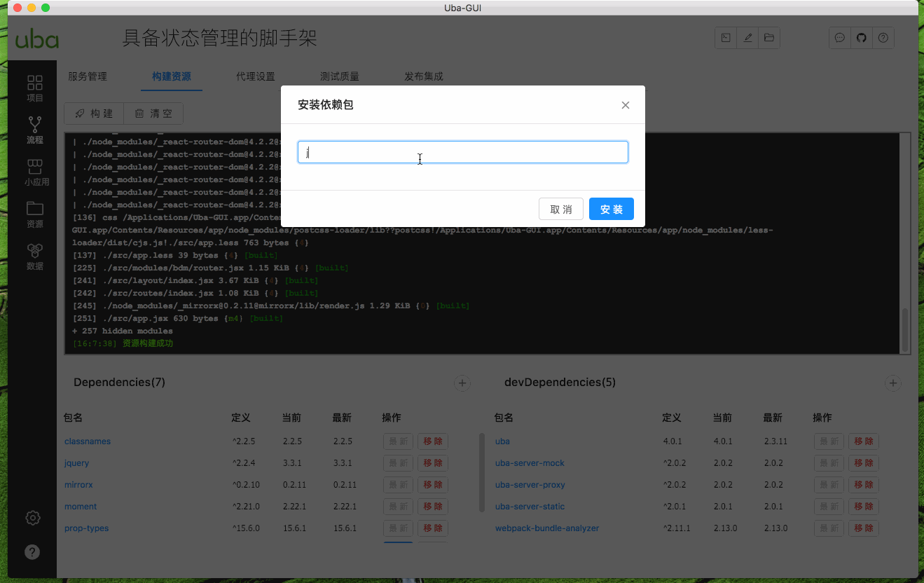
Task: Switch to the 测试质量 tab
Action: (340, 76)
